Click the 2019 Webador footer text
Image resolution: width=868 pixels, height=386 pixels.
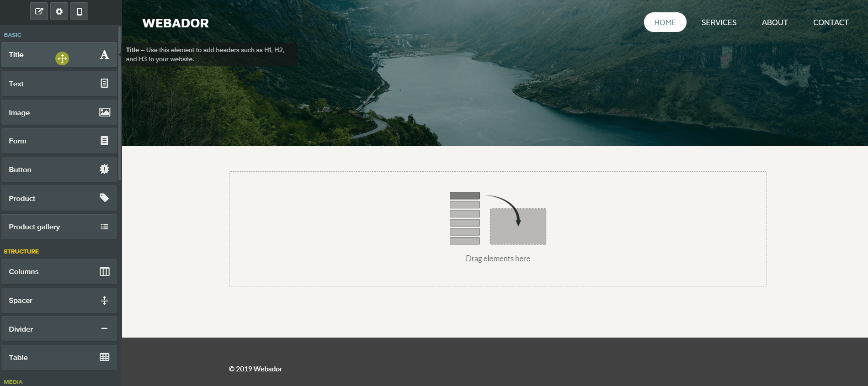coord(256,369)
